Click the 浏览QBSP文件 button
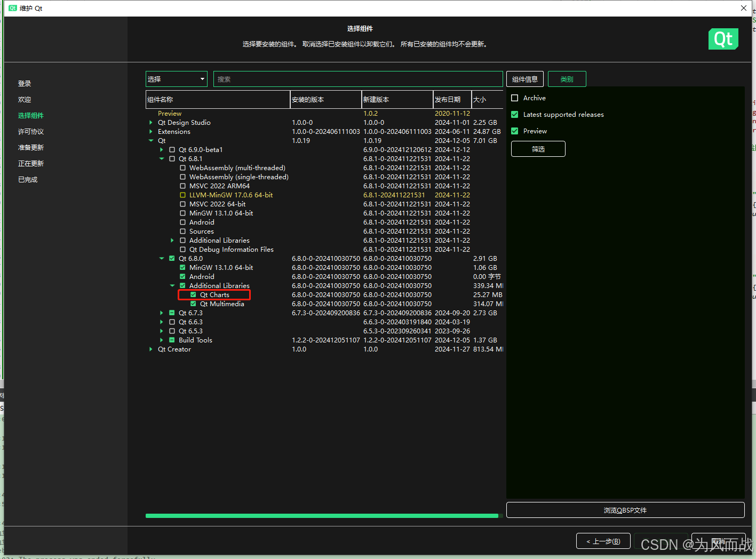This screenshot has height=559, width=756. [625, 509]
